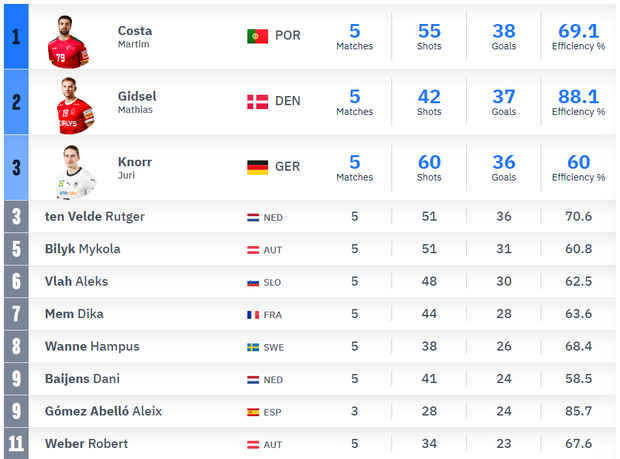Open Mem Dika's player profile

[74, 314]
